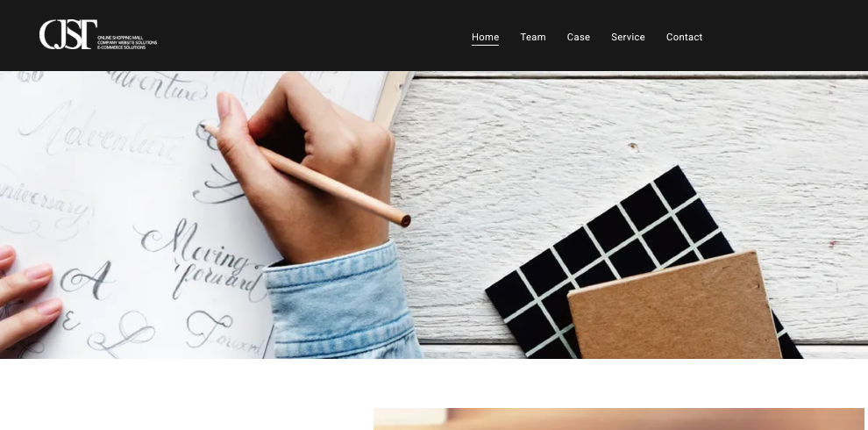Open the Contact page link

[x=684, y=37]
